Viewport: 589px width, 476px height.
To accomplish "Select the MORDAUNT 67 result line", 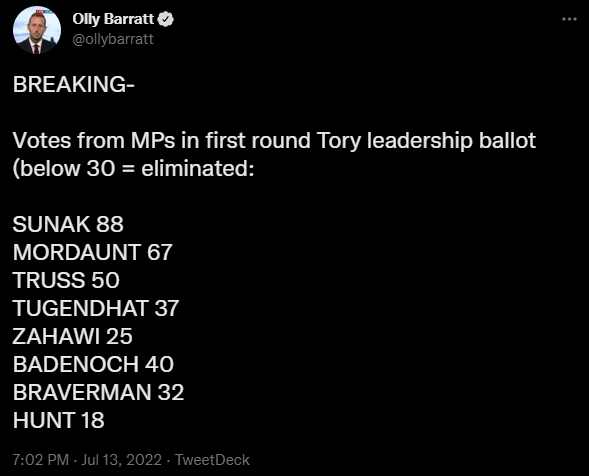I will coord(92,252).
